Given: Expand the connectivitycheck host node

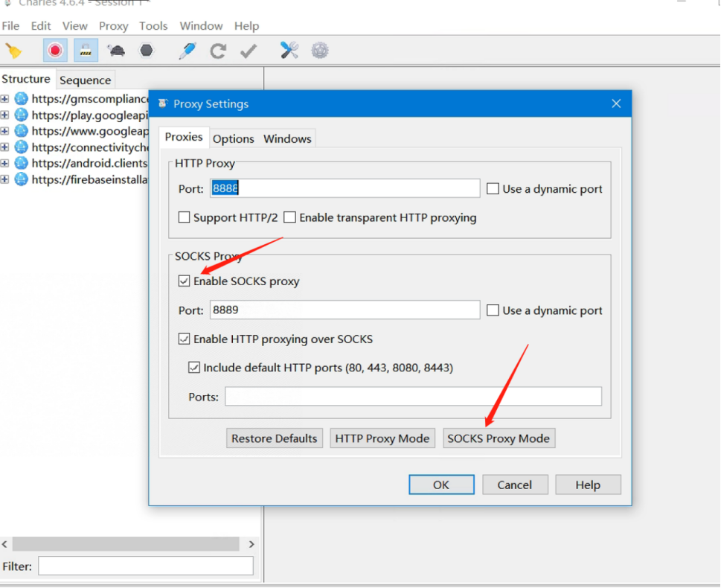Looking at the screenshot, I should [4, 147].
